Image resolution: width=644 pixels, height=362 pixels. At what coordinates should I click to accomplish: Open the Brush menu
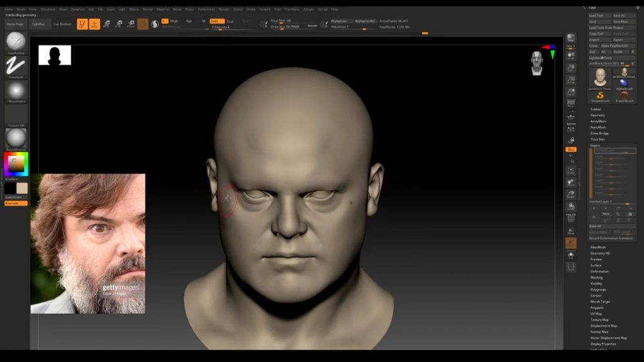click(21, 9)
